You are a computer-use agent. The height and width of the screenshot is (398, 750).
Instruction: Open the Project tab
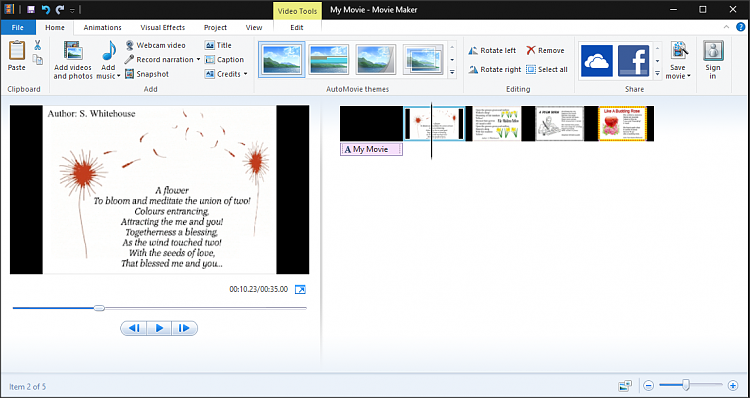(x=215, y=28)
